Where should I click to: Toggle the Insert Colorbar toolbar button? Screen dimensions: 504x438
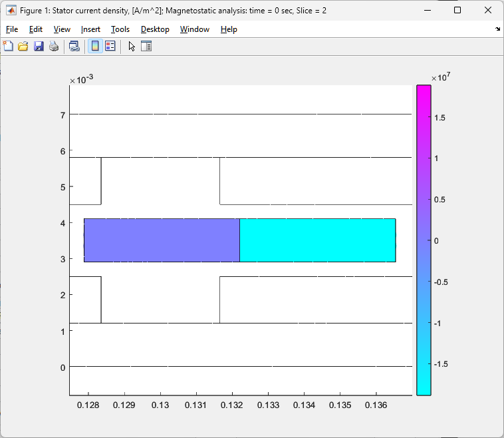tap(95, 47)
